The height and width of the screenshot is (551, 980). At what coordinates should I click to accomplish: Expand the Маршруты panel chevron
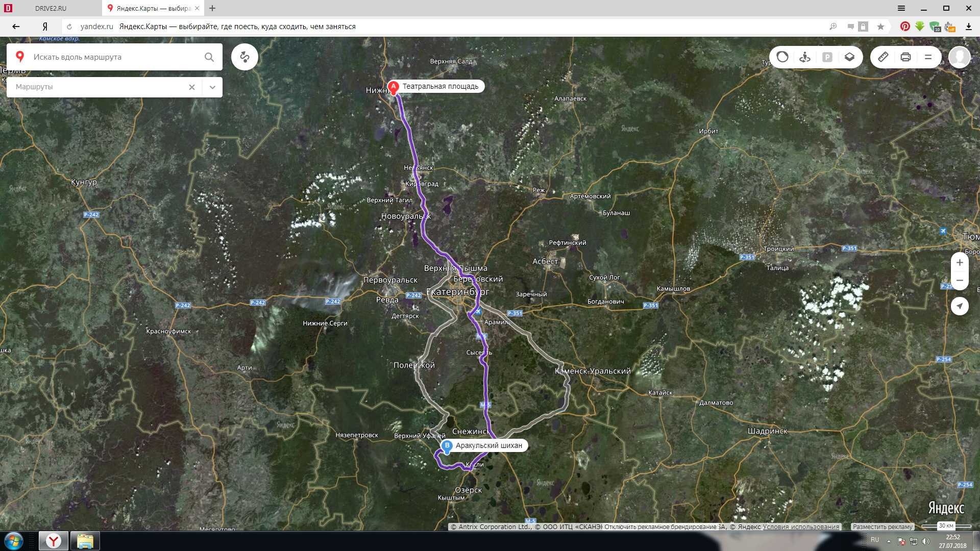point(212,87)
